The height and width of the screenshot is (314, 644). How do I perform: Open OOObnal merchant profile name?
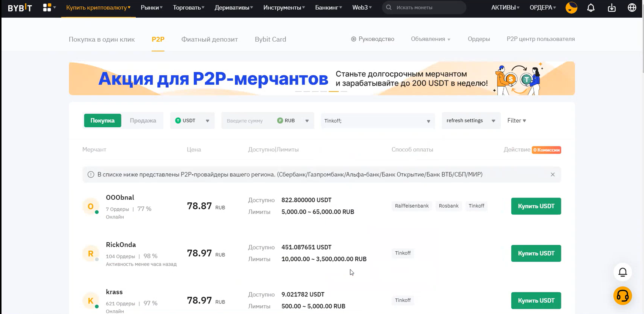click(x=120, y=197)
